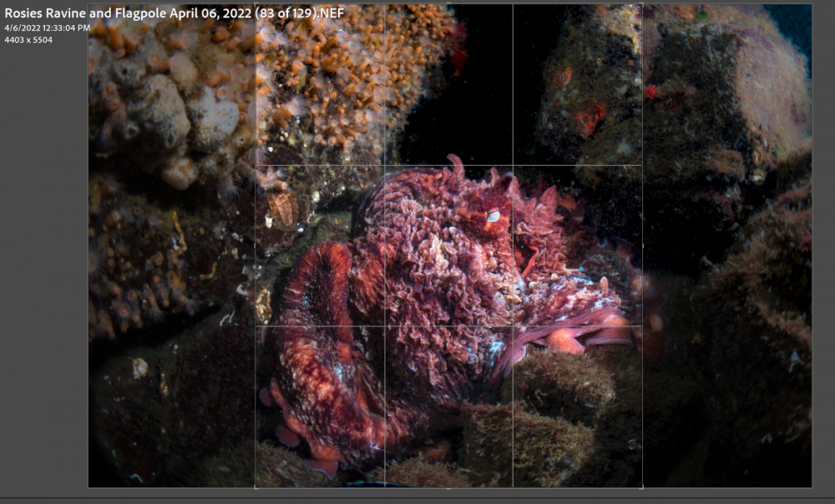Click the gray canvas left of the photo
The width and height of the screenshot is (835, 504).
pyautogui.click(x=43, y=266)
